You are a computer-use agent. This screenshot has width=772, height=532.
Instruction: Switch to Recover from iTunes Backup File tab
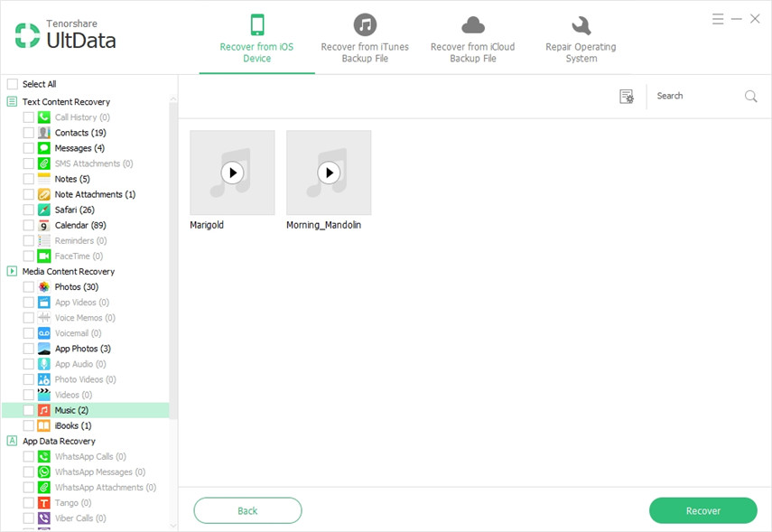[x=365, y=39]
